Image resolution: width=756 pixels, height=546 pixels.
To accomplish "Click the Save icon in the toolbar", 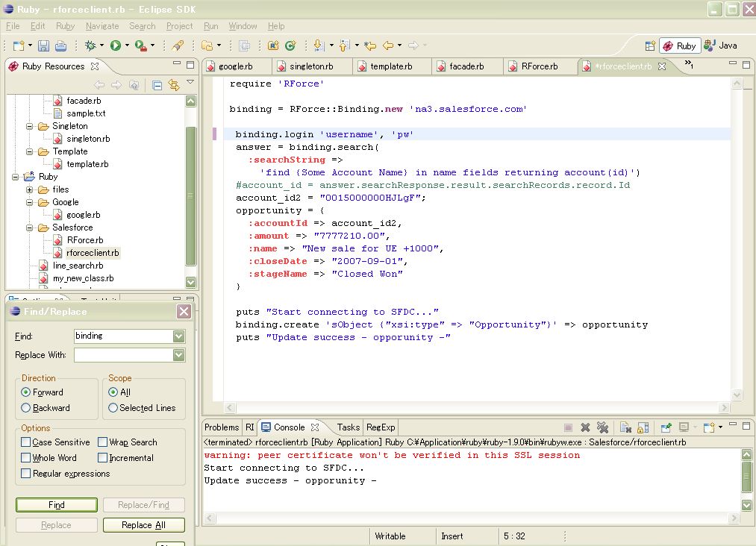I will coord(43,45).
